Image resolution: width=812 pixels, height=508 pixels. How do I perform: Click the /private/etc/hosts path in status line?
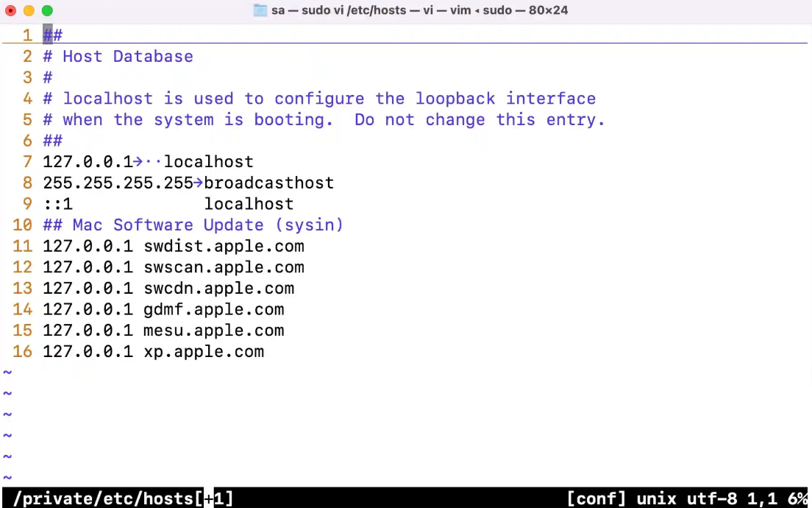(104, 498)
